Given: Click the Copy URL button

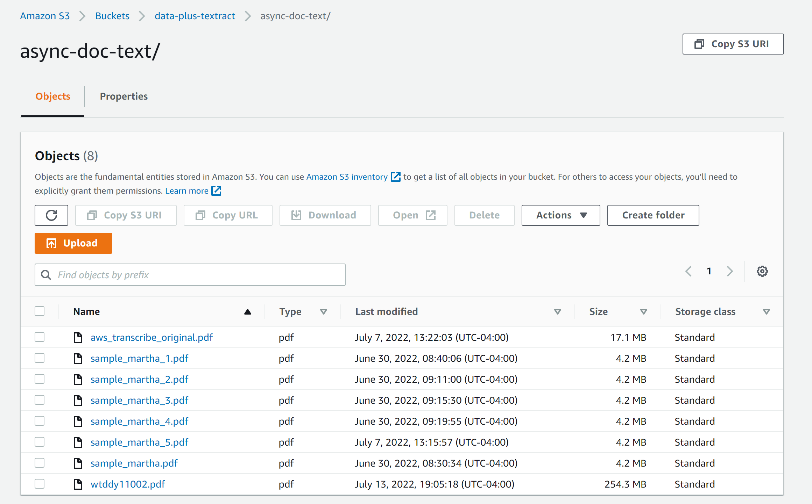Looking at the screenshot, I should coord(228,215).
